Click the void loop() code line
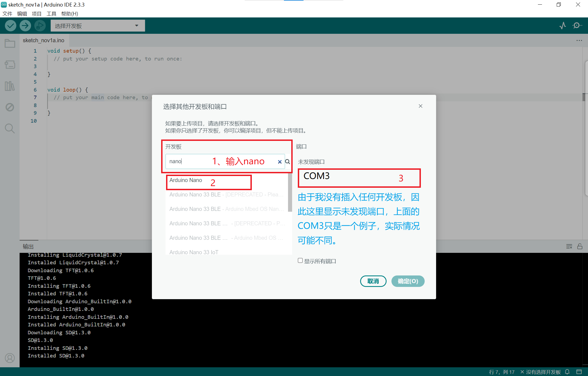This screenshot has width=588, height=376. pos(68,90)
